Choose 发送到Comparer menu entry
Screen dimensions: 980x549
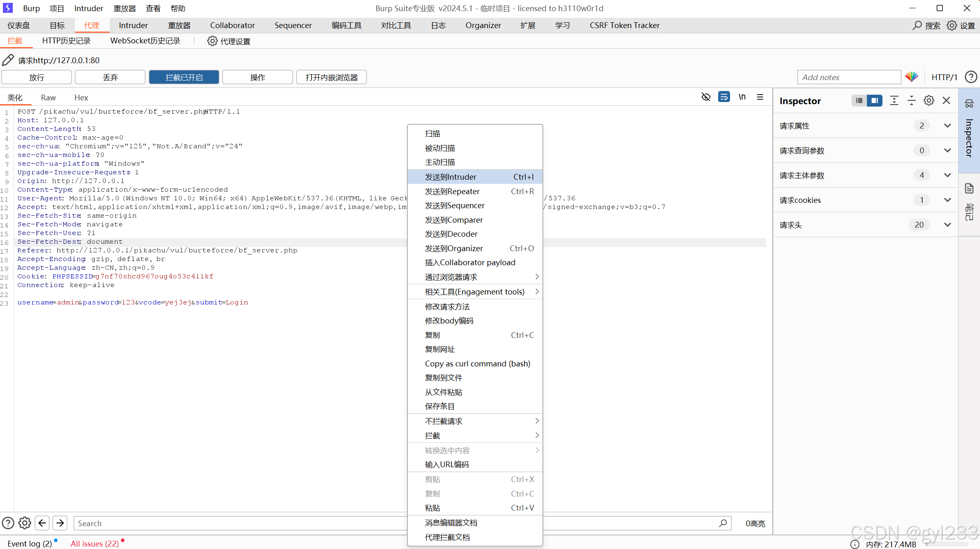475,220
